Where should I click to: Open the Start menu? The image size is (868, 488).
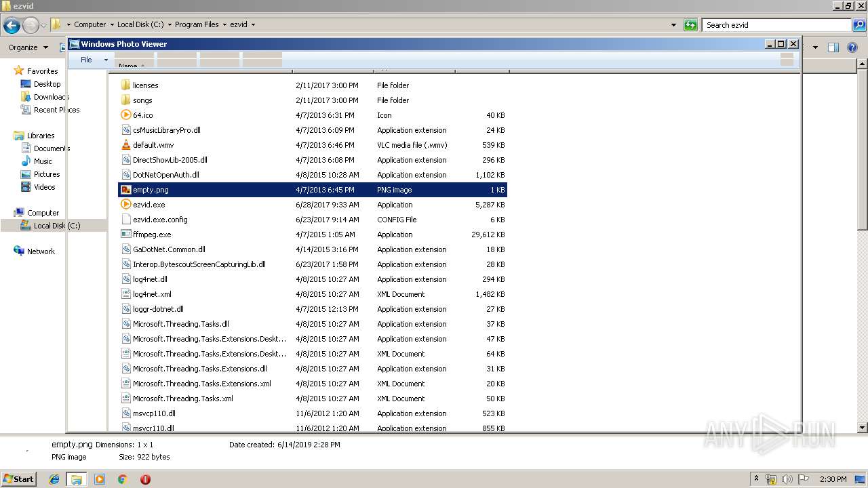pos(18,479)
